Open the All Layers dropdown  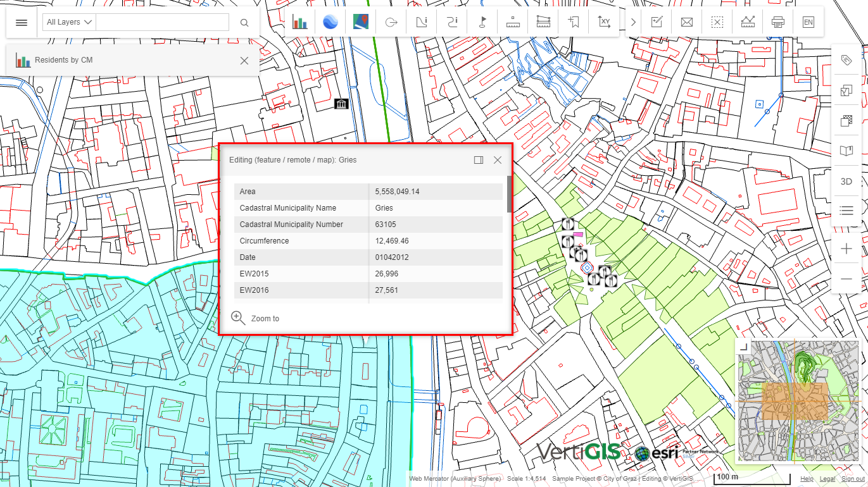tap(68, 21)
